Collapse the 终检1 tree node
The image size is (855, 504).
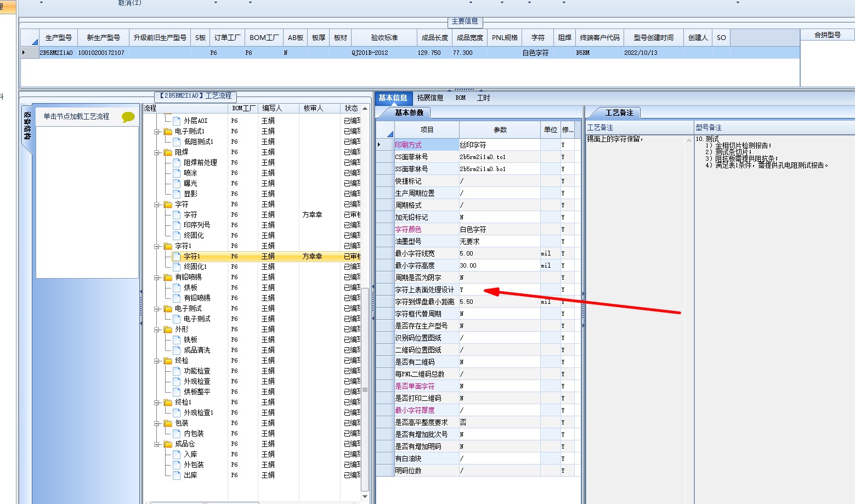157,403
